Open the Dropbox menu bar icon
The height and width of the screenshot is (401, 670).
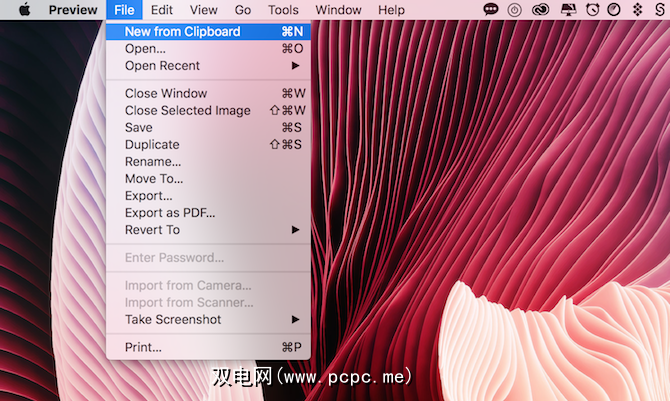pos(638,9)
